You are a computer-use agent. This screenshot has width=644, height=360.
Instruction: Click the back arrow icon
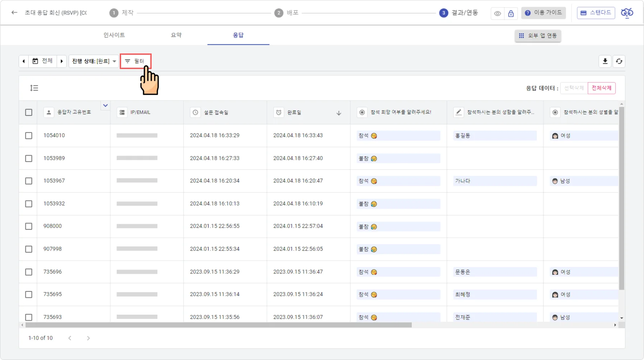pos(14,13)
